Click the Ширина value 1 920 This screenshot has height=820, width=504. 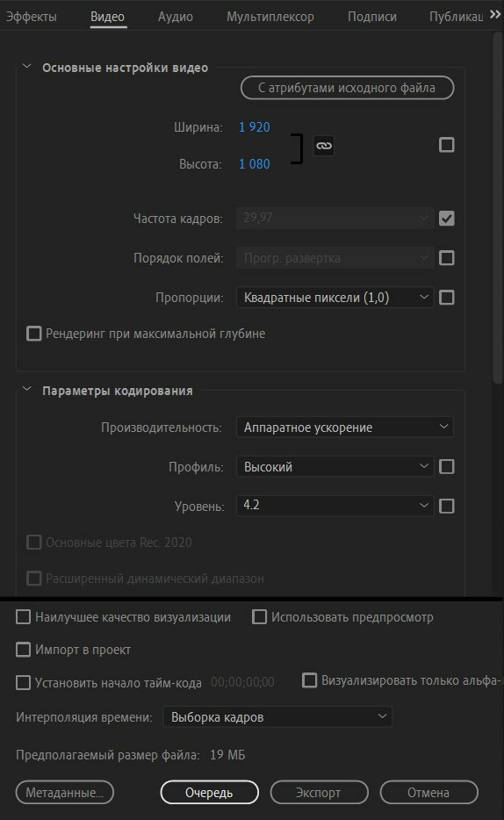(x=255, y=127)
